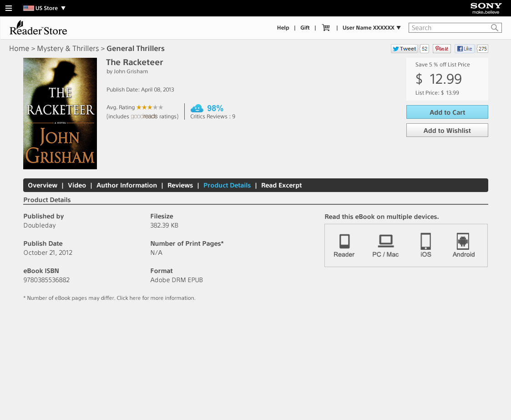
Task: Go to Mystery & Thrillers breadcrumb
Action: (x=68, y=49)
